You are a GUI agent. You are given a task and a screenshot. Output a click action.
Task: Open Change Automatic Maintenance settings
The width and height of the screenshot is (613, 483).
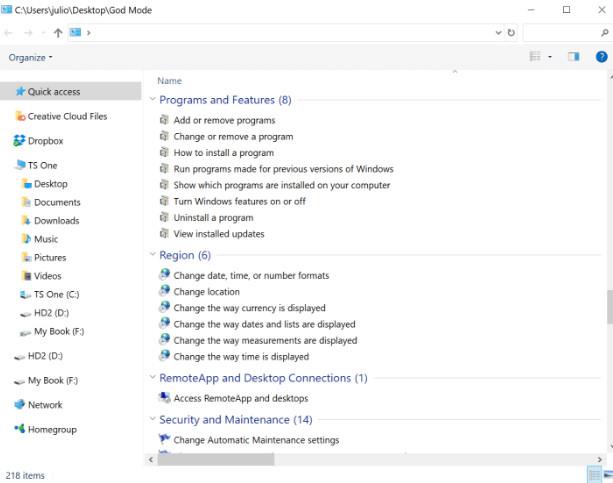click(256, 440)
